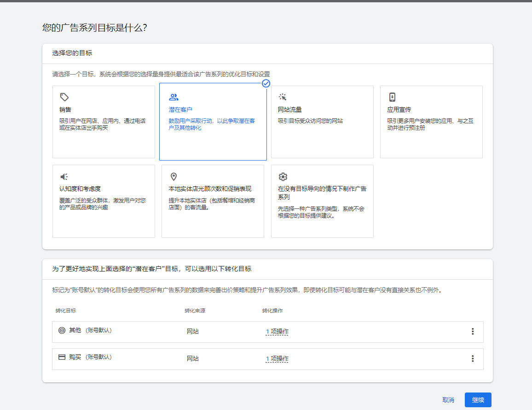The width and height of the screenshot is (532, 410).
Task: Click the people icon on 潜在客户 card
Action: [x=173, y=98]
